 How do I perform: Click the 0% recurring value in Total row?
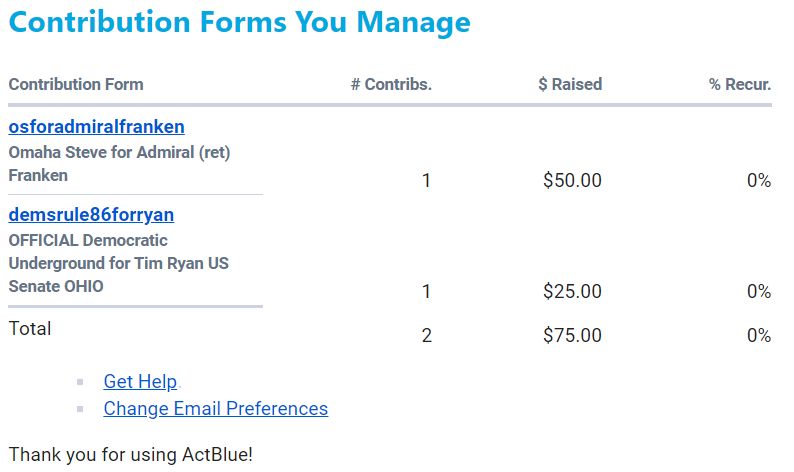[x=758, y=336]
